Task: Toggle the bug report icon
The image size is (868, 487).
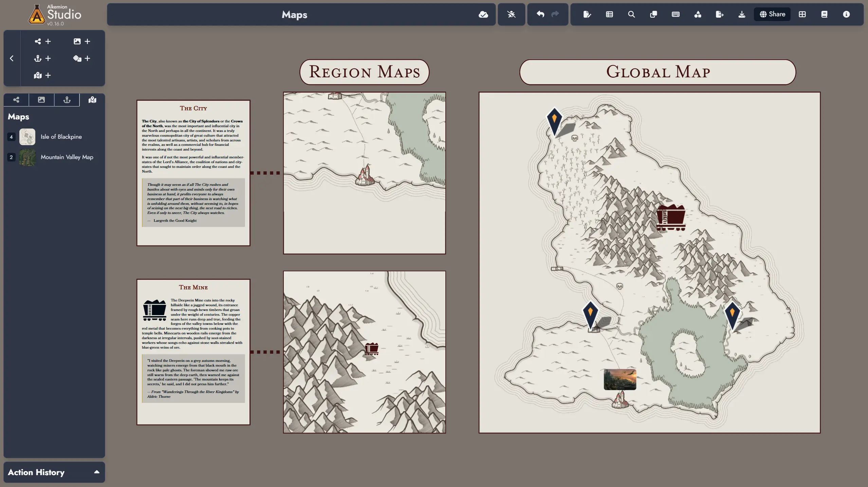Action: [x=511, y=14]
